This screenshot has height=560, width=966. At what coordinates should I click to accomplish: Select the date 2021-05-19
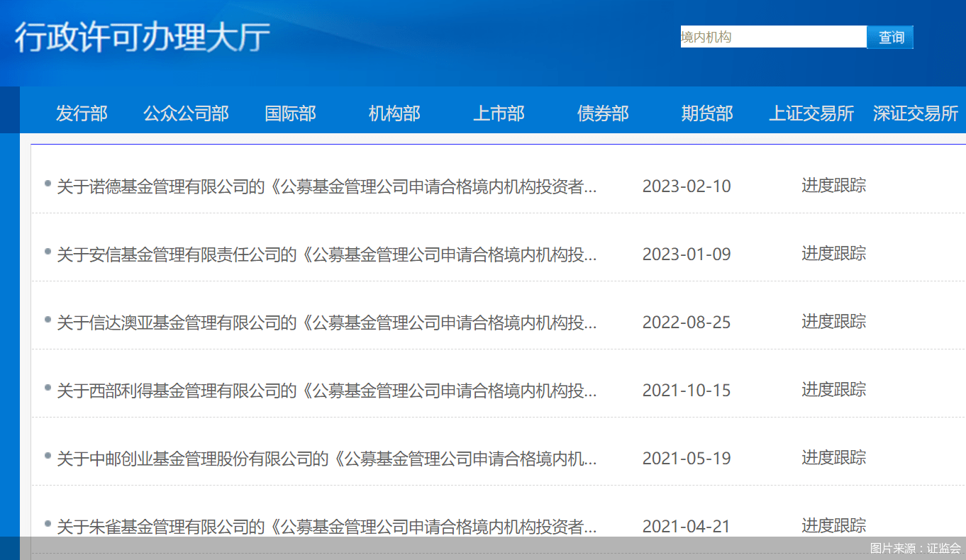pyautogui.click(x=687, y=459)
